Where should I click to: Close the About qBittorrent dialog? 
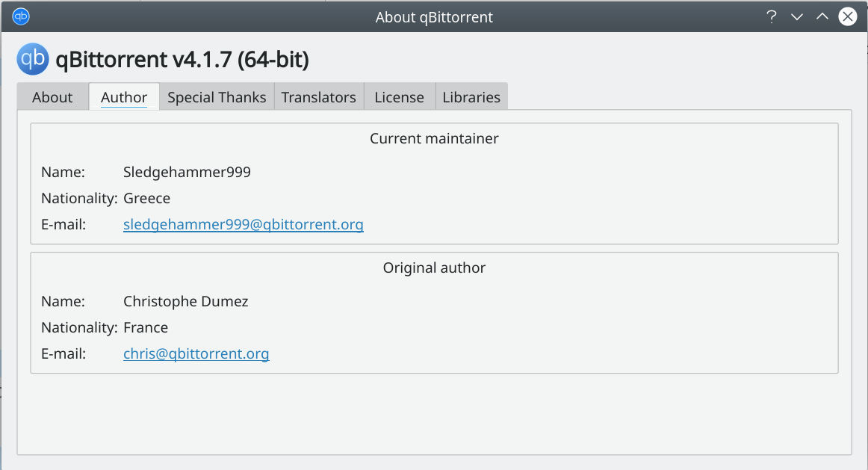click(848, 16)
